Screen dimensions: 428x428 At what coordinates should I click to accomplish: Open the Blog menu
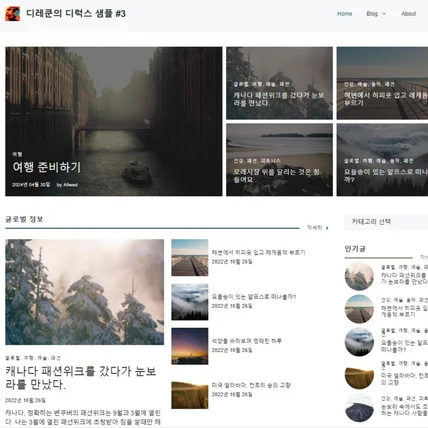coord(372,14)
